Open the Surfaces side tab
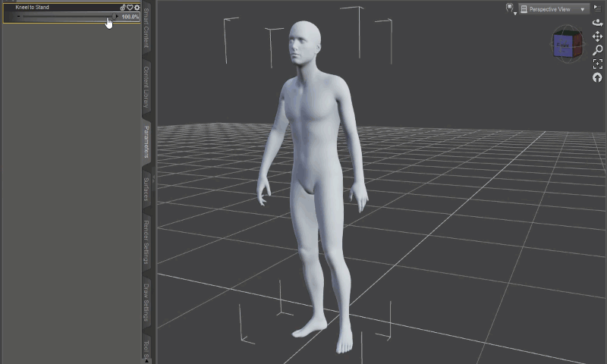 click(x=146, y=190)
